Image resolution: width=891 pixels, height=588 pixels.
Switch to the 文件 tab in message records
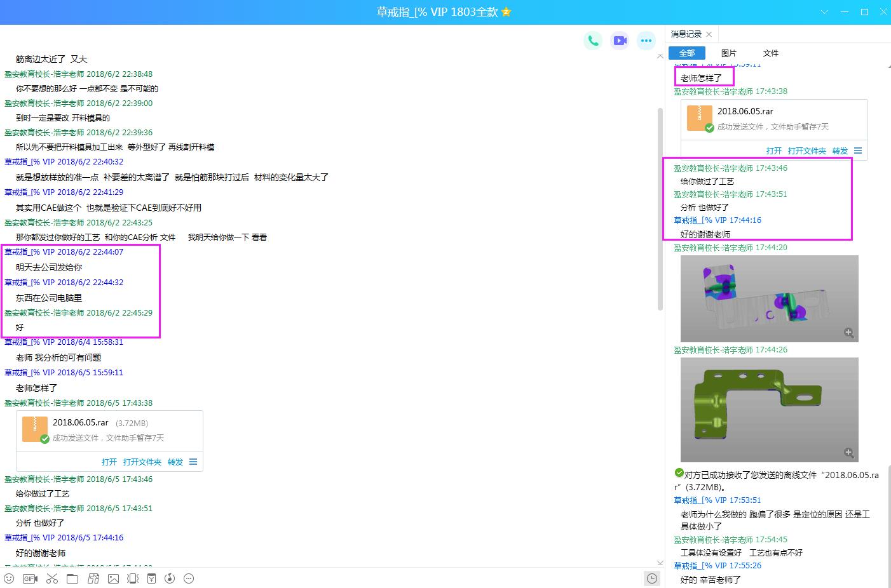point(770,53)
